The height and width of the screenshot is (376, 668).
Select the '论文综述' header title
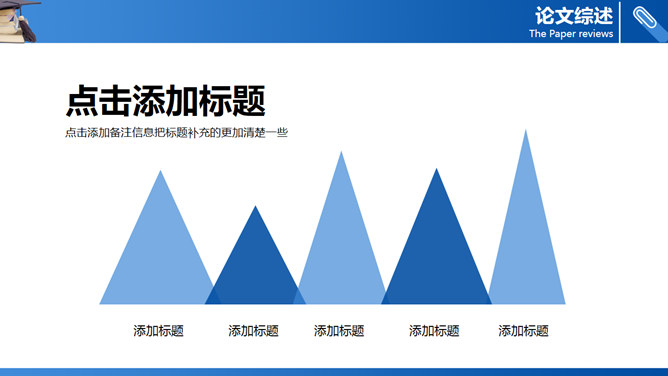[574, 16]
